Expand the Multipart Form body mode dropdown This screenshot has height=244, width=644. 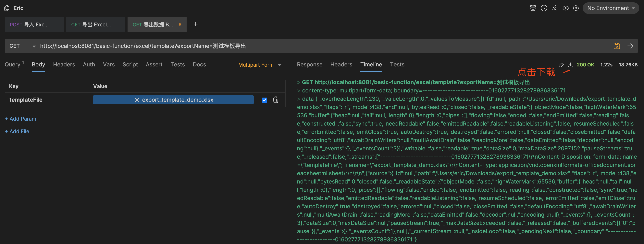click(x=260, y=65)
